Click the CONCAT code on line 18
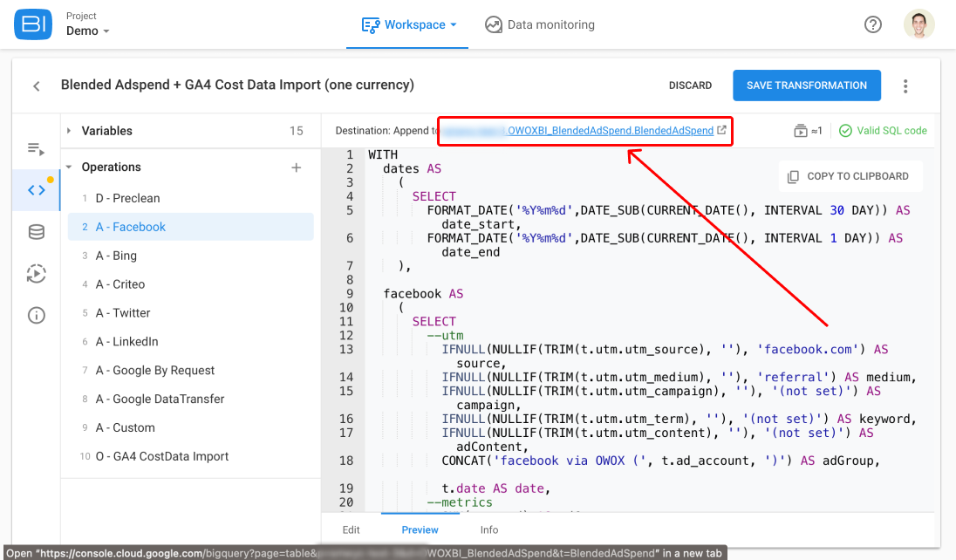The image size is (956, 560). tap(661, 461)
